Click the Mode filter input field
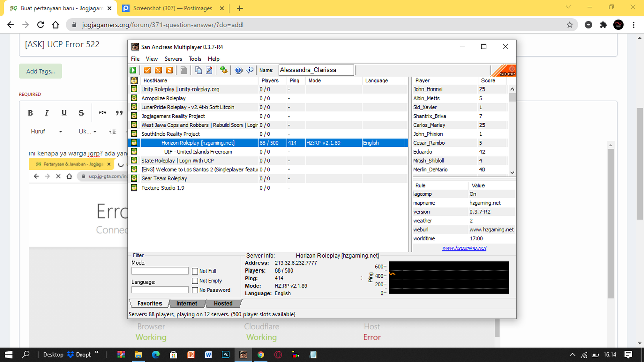This screenshot has width=644, height=362. point(160,271)
